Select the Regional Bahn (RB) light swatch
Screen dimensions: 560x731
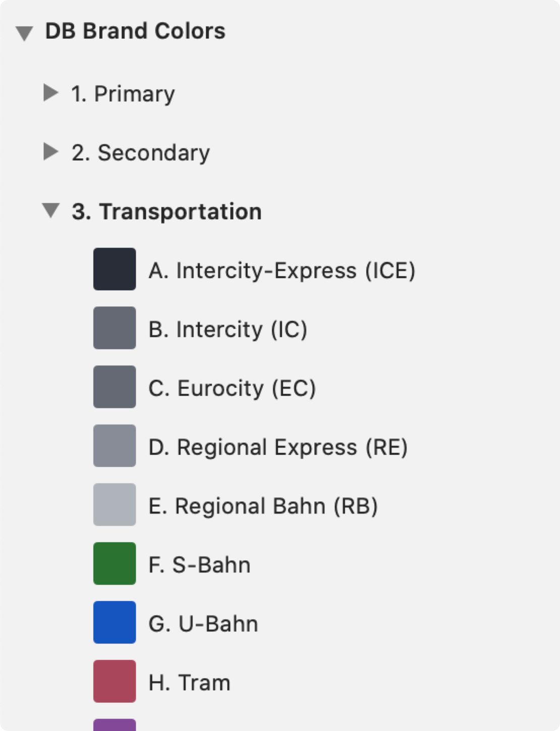[x=115, y=505]
